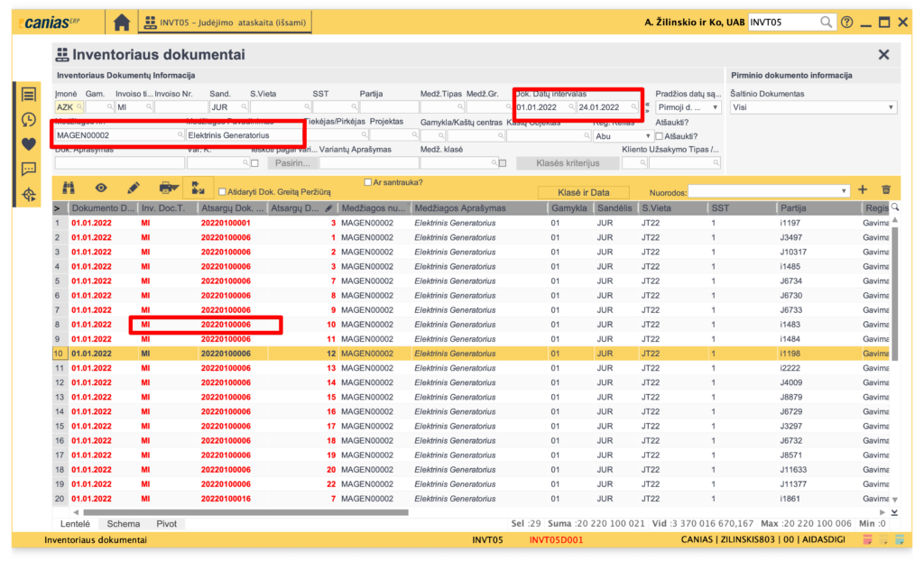Check the Atšaukti checkbox
This screenshot has width=924, height=561.
coord(659,136)
